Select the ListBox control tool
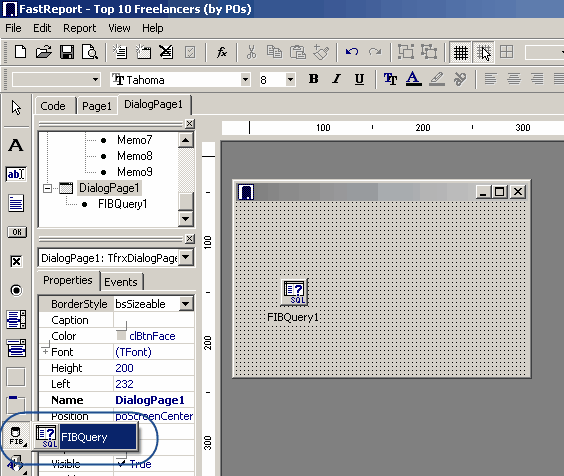The height and width of the screenshot is (476, 564). (16, 319)
